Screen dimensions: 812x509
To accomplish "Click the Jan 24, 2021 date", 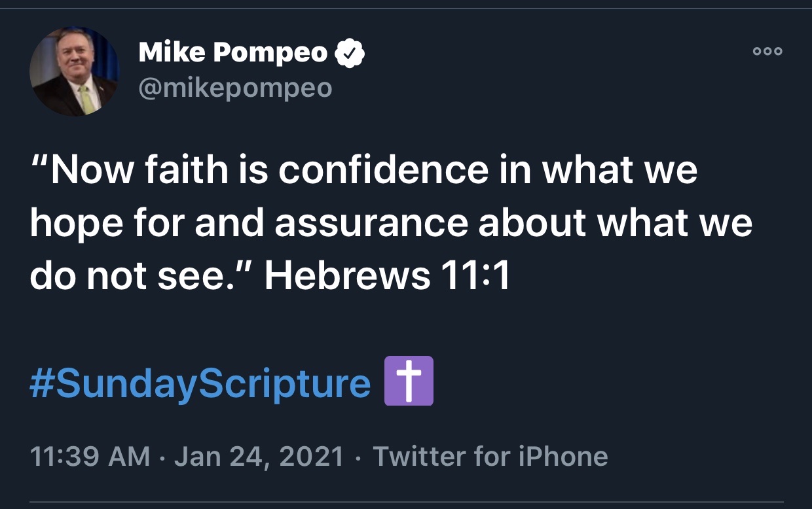I will 259,457.
